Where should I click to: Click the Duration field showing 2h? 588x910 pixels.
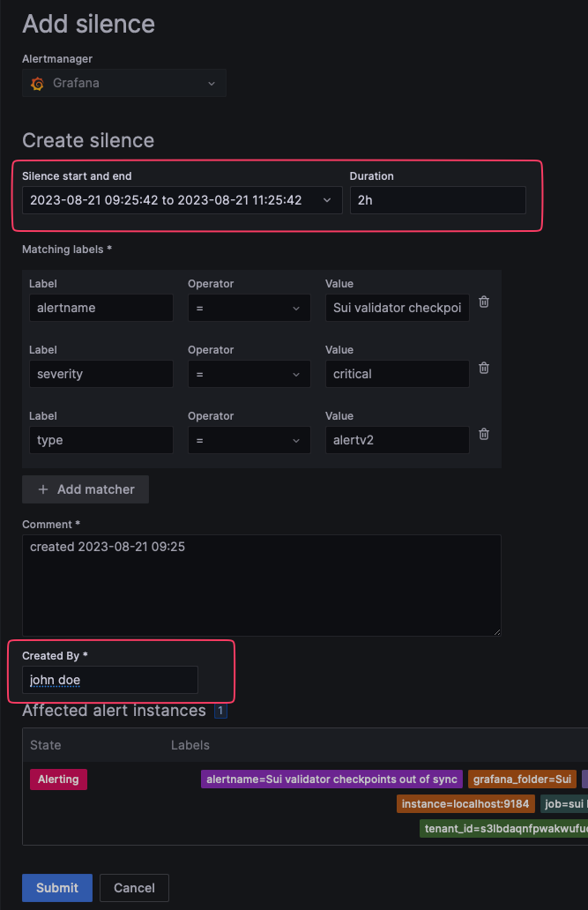click(x=438, y=200)
